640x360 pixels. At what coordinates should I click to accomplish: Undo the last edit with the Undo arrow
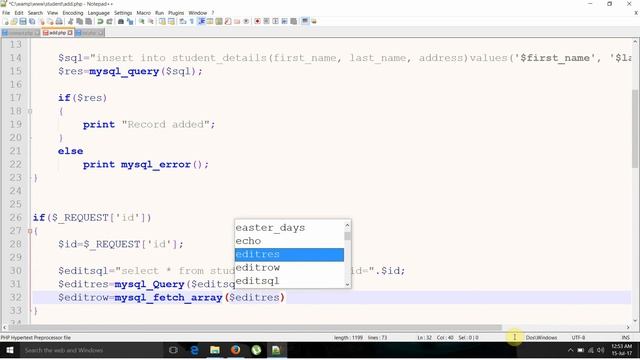[x=100, y=21]
